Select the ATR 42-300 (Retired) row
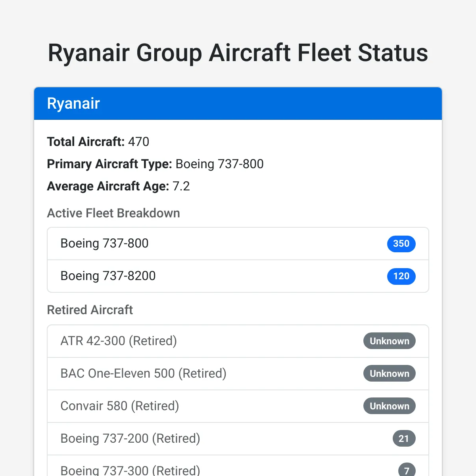This screenshot has width=476, height=476. (x=238, y=341)
